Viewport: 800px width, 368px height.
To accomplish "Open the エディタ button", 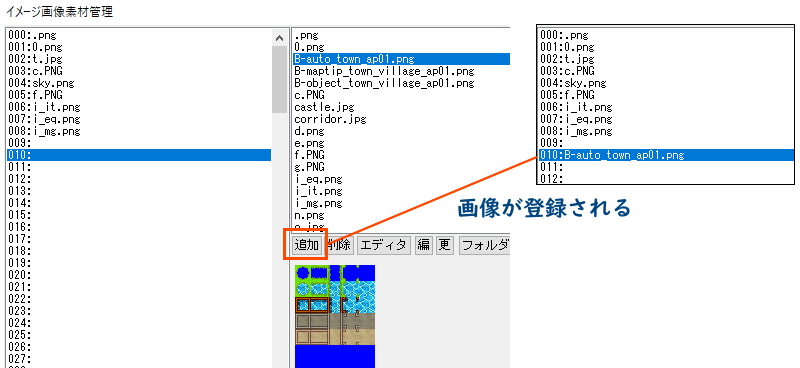I will tap(383, 246).
